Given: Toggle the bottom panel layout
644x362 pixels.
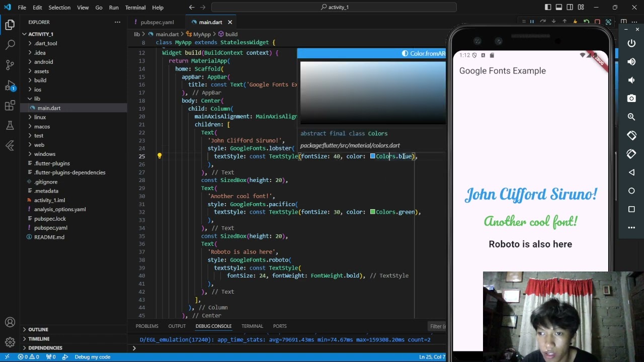Looking at the screenshot, I should click(559, 8).
